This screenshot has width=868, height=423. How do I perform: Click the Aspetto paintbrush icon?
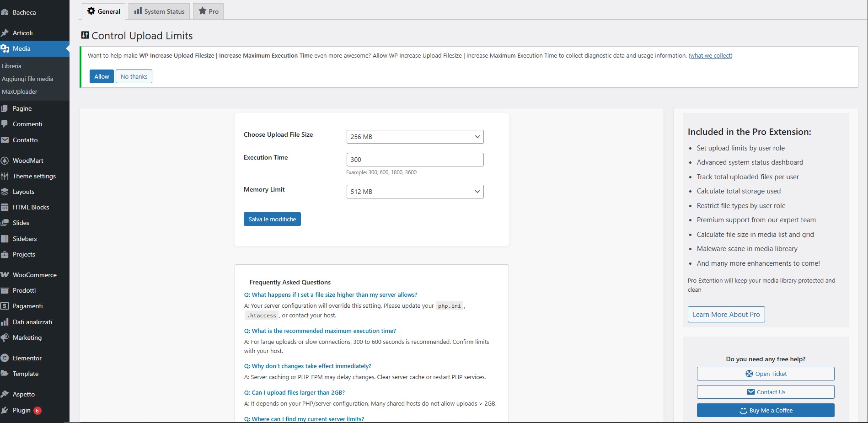click(x=5, y=394)
